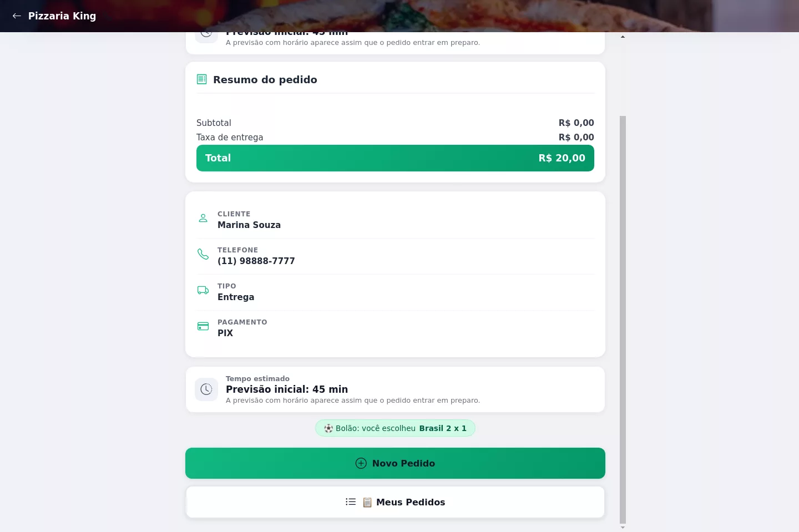Click the delivery truck icon beside Tipo
The image size is (799, 532).
click(x=203, y=290)
